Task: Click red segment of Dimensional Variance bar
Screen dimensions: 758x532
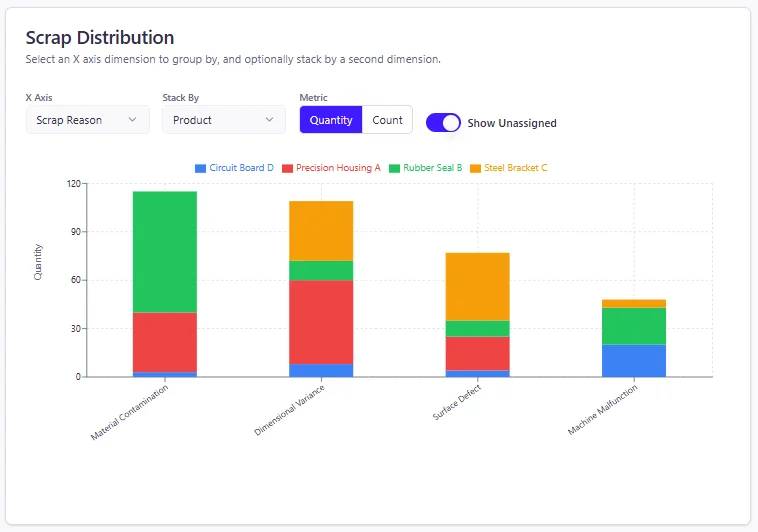Action: click(321, 322)
